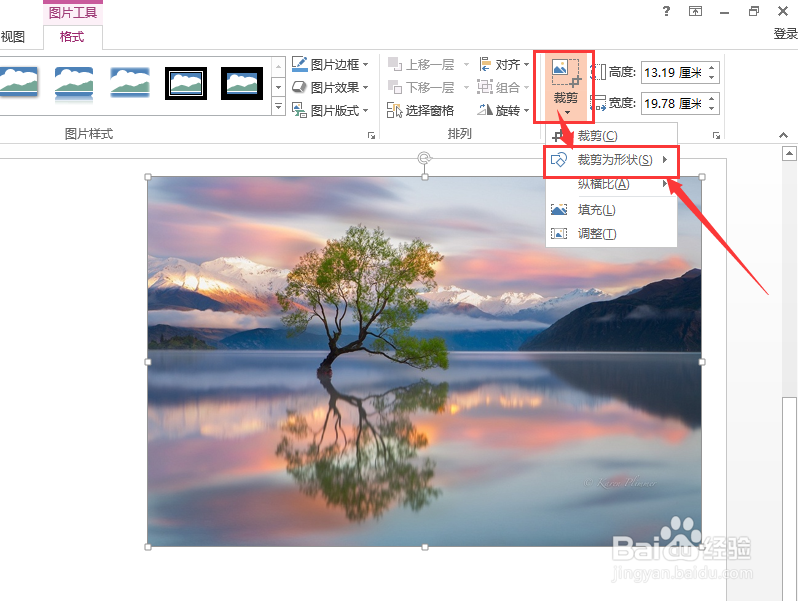Select the third soft-edge picture style thumbnail
Image resolution: width=798 pixels, height=601 pixels.
click(130, 82)
